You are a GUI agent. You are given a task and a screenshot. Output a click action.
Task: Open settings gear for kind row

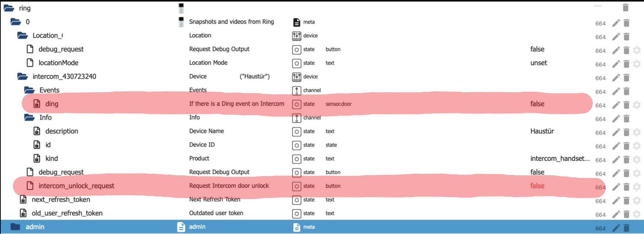click(x=637, y=160)
